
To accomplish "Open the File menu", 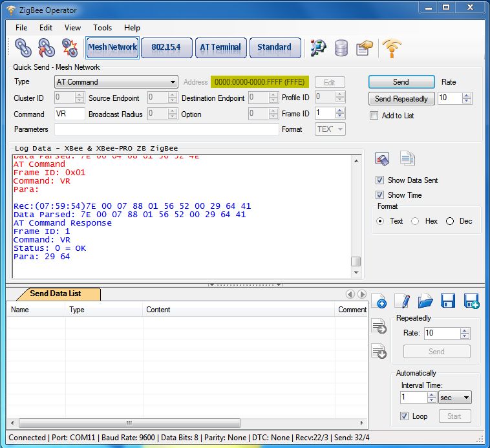I will pyautogui.click(x=21, y=28).
